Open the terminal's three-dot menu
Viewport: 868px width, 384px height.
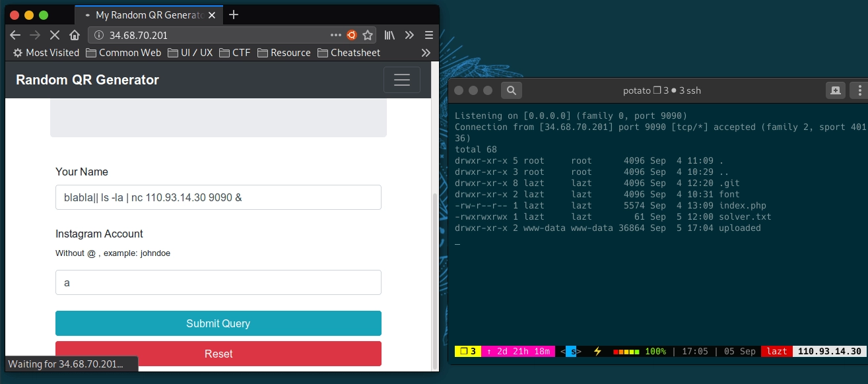pos(861,90)
